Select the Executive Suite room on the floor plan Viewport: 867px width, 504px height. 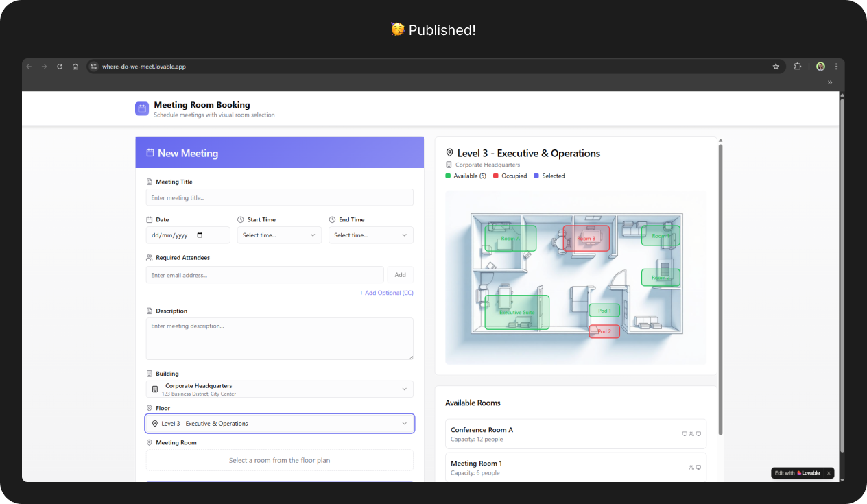[516, 312]
